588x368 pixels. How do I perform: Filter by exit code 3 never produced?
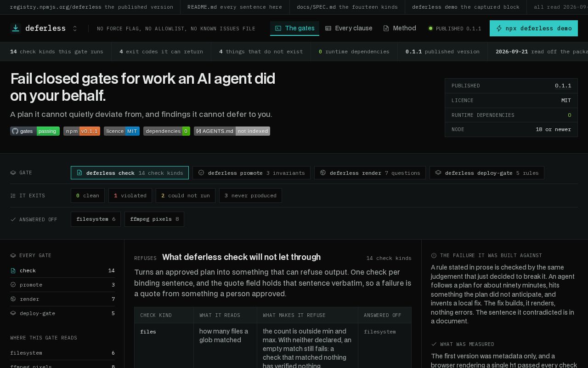[x=250, y=195]
